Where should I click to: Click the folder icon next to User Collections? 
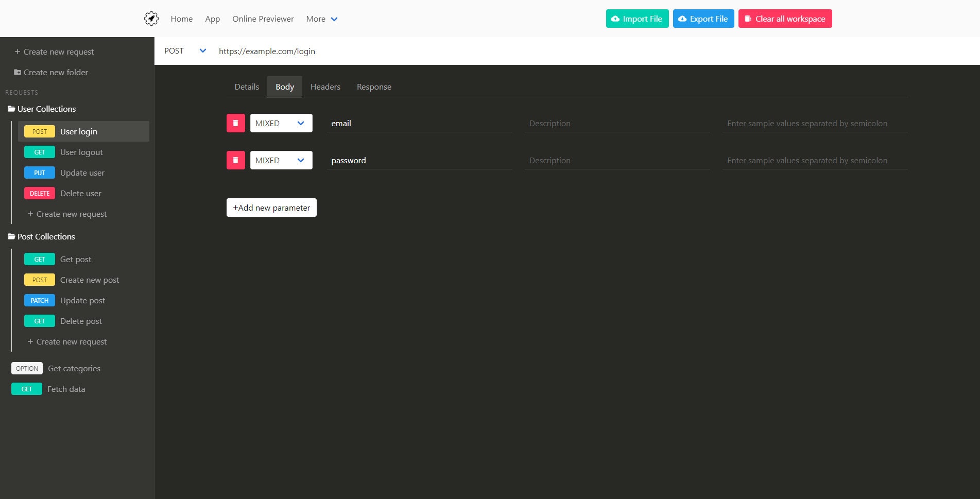(11, 109)
